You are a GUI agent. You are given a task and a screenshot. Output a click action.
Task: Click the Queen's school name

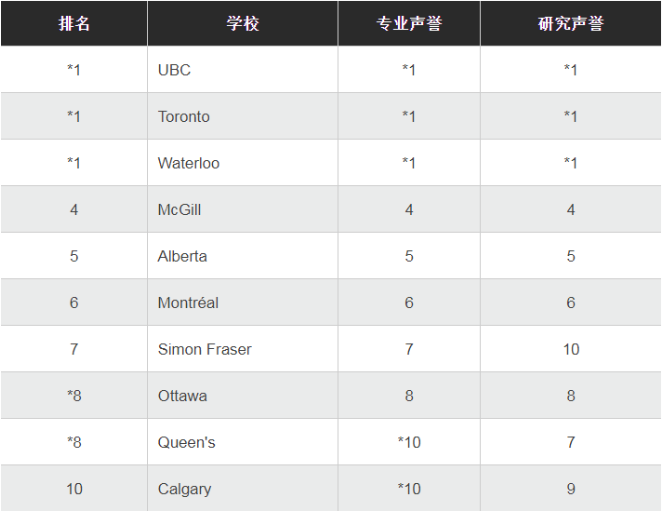point(187,442)
